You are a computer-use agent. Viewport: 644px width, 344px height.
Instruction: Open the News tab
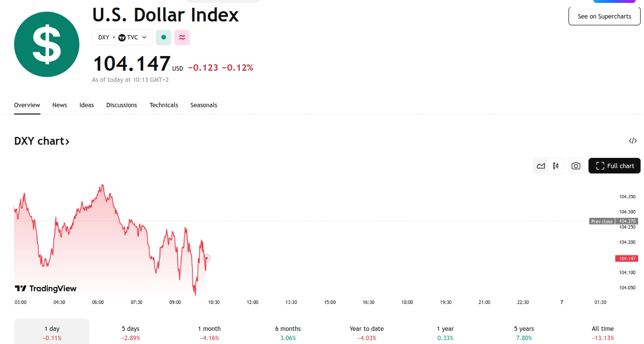(x=59, y=105)
